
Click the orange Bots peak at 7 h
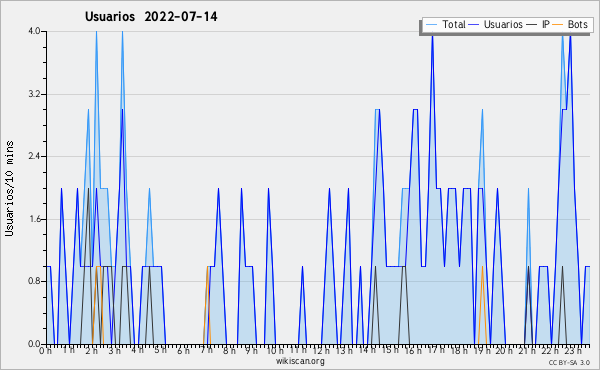tap(207, 267)
